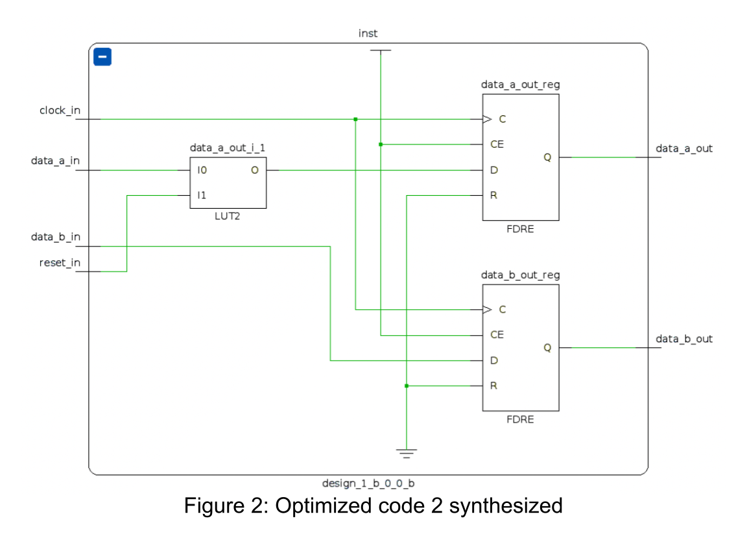Select the data_a_in input port
Screen dimensions: 747x560
tap(55, 161)
